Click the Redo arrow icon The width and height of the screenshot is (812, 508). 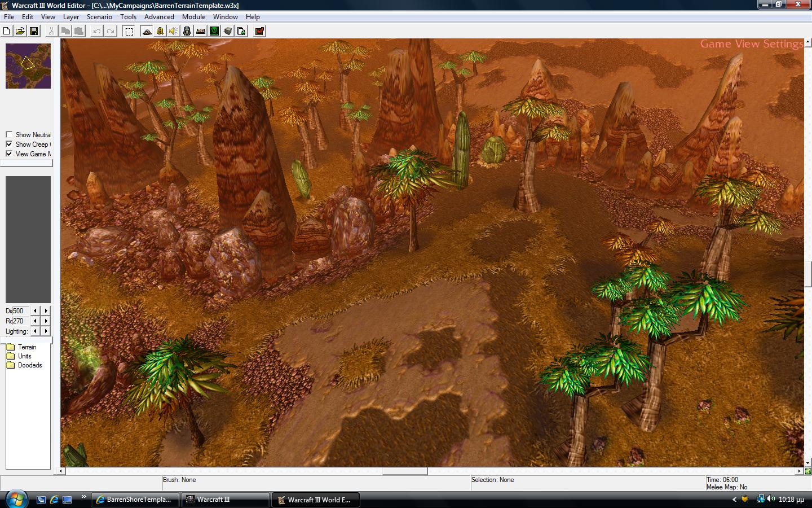click(x=111, y=31)
